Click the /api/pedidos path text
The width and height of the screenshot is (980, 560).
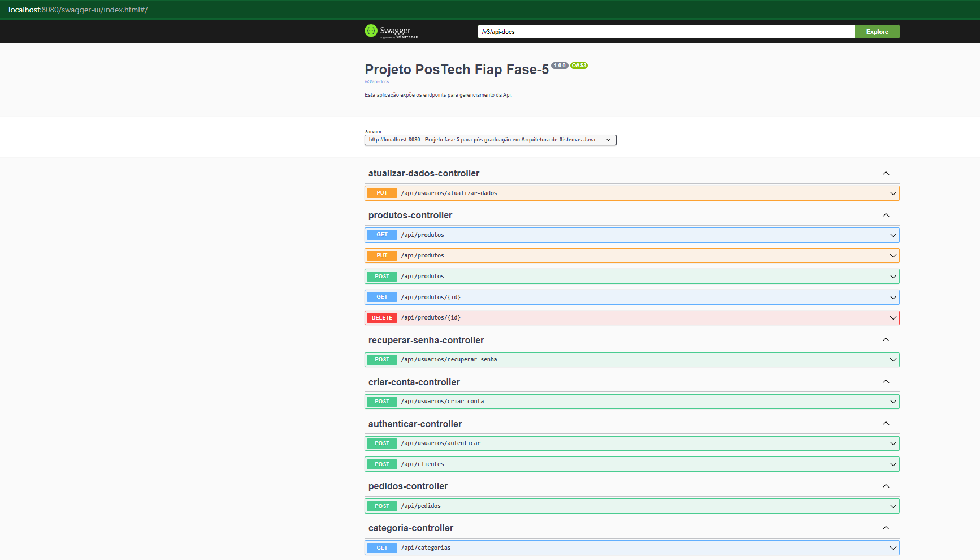point(421,506)
